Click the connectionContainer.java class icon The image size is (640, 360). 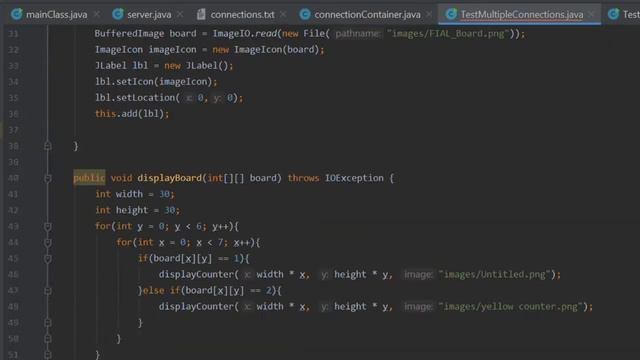[305, 14]
